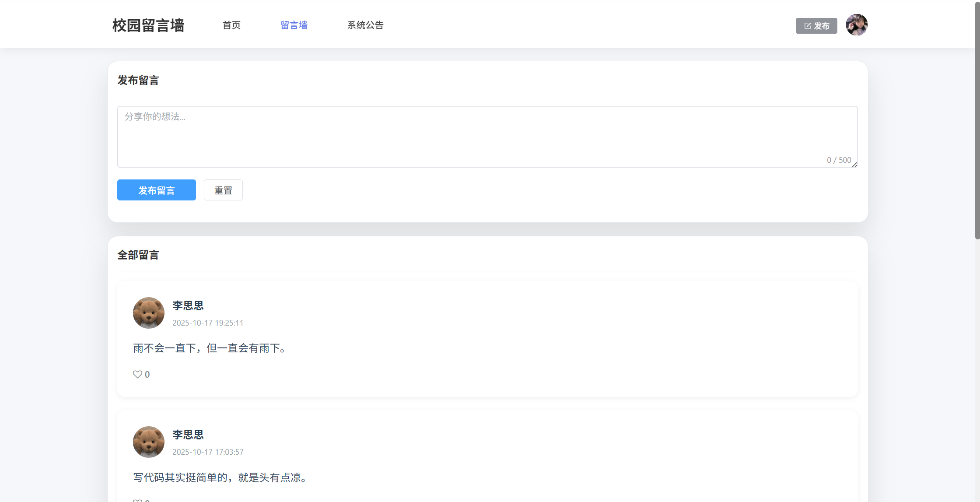The height and width of the screenshot is (502, 980).
Task: Click username 李思思 on second message
Action: [188, 435]
